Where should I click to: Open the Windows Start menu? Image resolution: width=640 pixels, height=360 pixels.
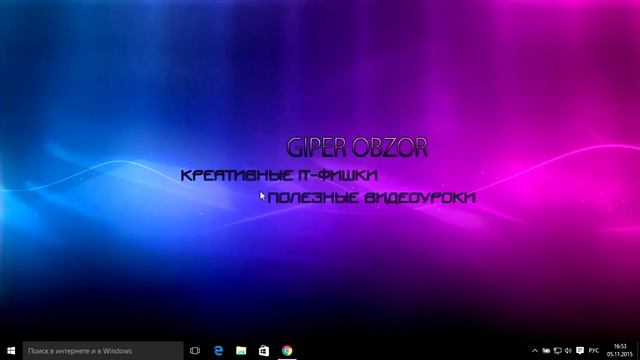(x=11, y=351)
